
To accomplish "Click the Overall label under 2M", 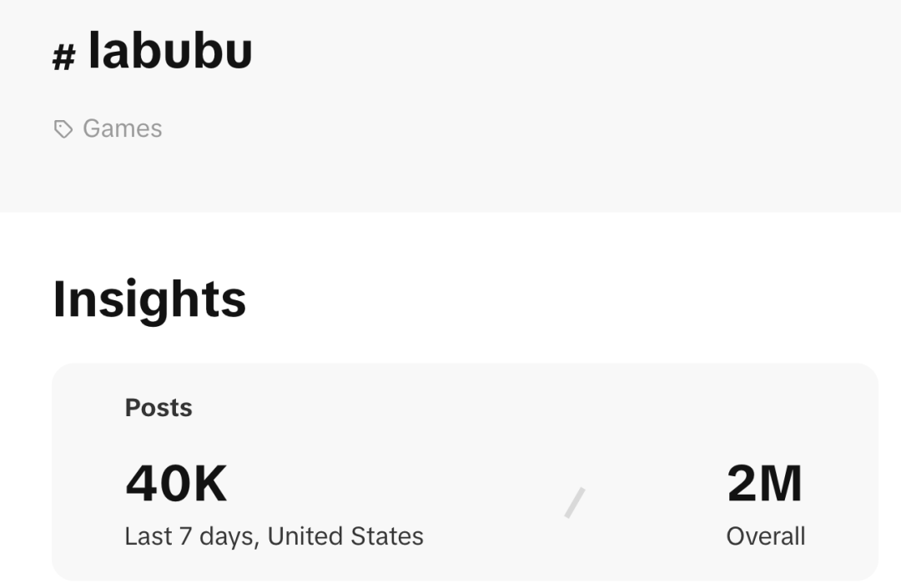I will [x=765, y=536].
